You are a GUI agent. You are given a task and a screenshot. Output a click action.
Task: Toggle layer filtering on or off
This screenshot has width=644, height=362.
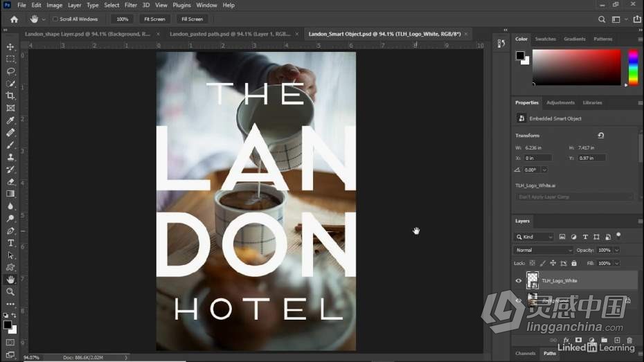coord(618,235)
